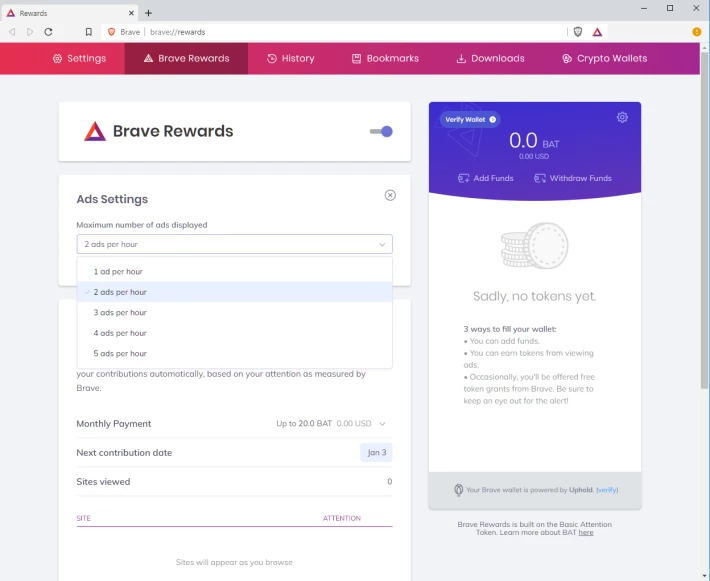This screenshot has height=581, width=710.
Task: Pick 5 ads per hour
Action: click(x=235, y=353)
